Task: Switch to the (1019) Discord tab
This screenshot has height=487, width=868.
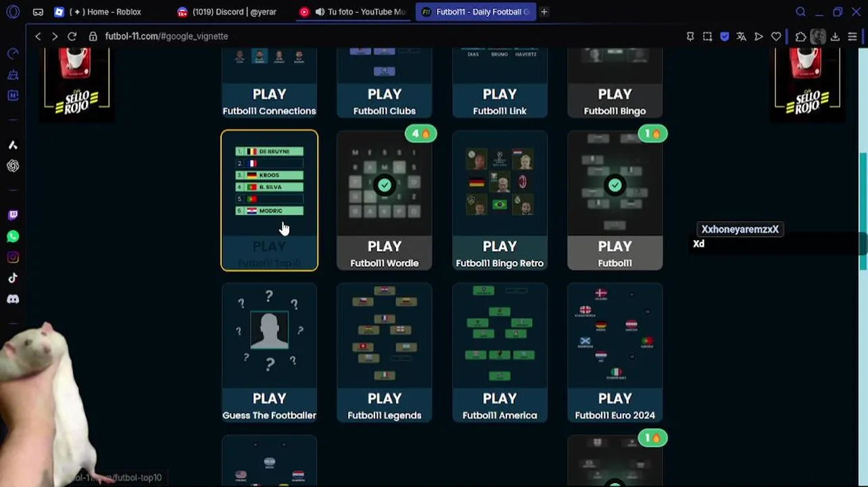Action: click(227, 11)
